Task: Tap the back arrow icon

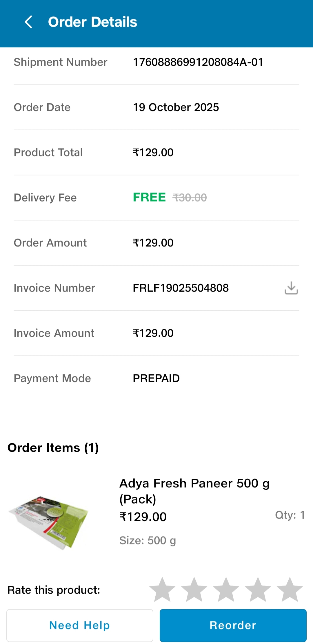Action: [x=28, y=22]
